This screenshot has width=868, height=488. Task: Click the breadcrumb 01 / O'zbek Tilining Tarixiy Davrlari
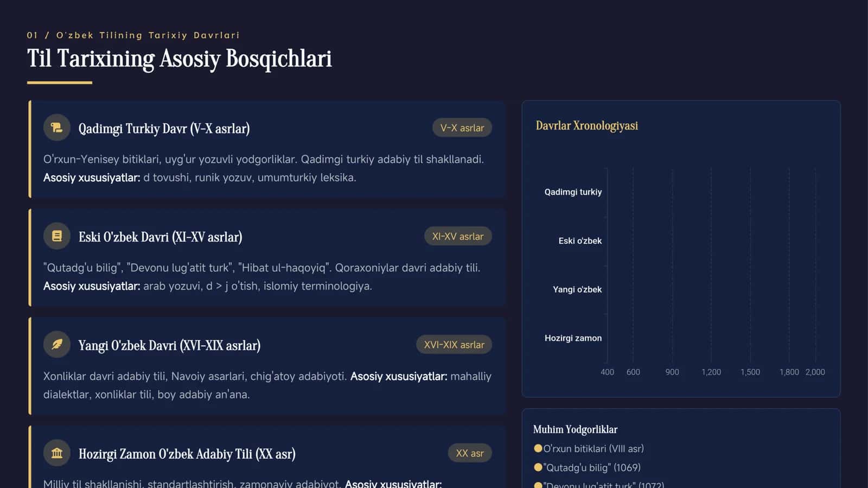(133, 35)
